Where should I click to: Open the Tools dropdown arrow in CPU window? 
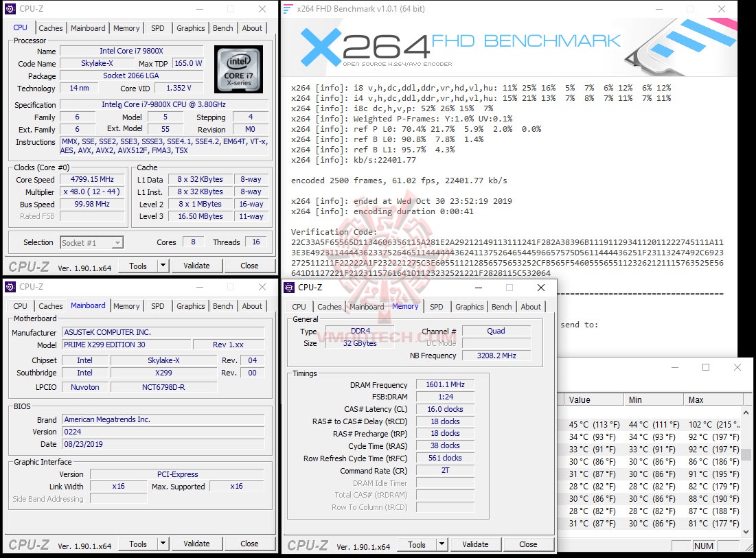pos(163,266)
